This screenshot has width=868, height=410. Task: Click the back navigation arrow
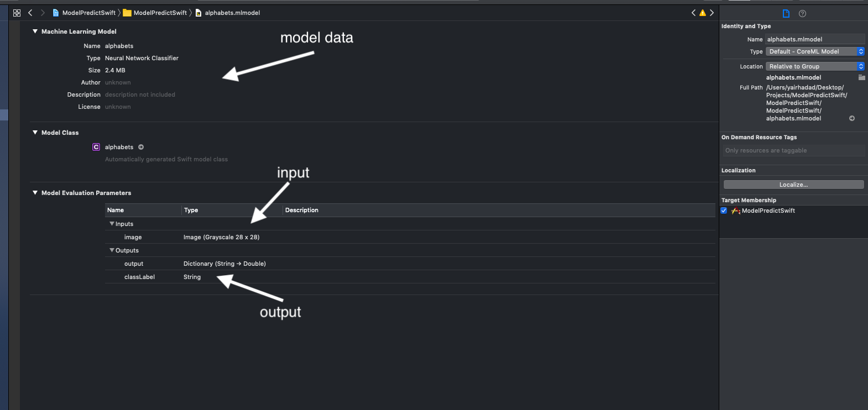30,12
